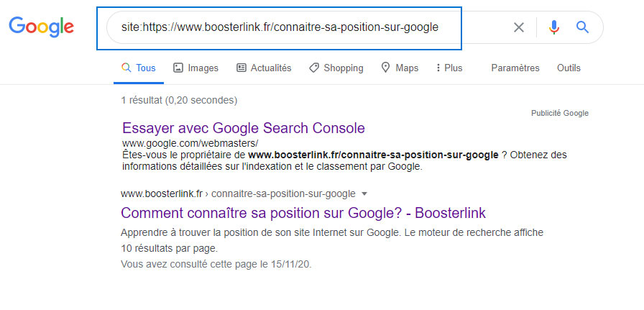Click the Shopping tag icon

point(314,68)
